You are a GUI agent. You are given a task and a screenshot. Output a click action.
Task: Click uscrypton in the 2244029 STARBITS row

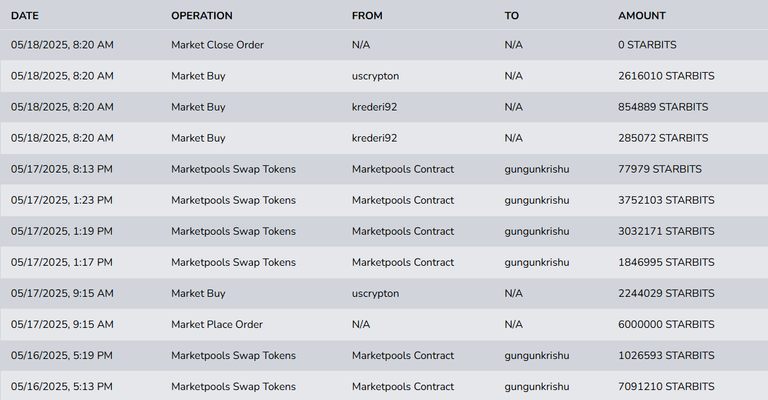point(375,293)
